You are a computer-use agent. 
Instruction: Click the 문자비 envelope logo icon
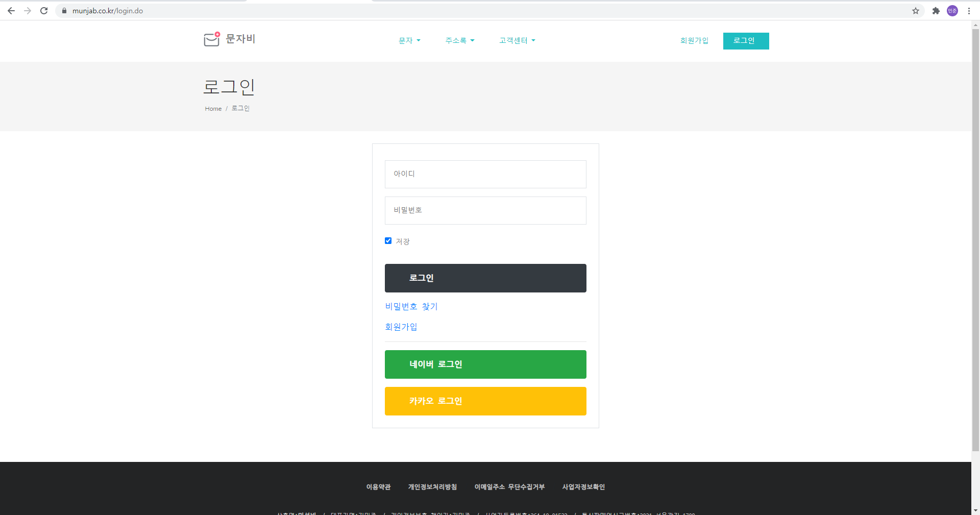pos(211,39)
